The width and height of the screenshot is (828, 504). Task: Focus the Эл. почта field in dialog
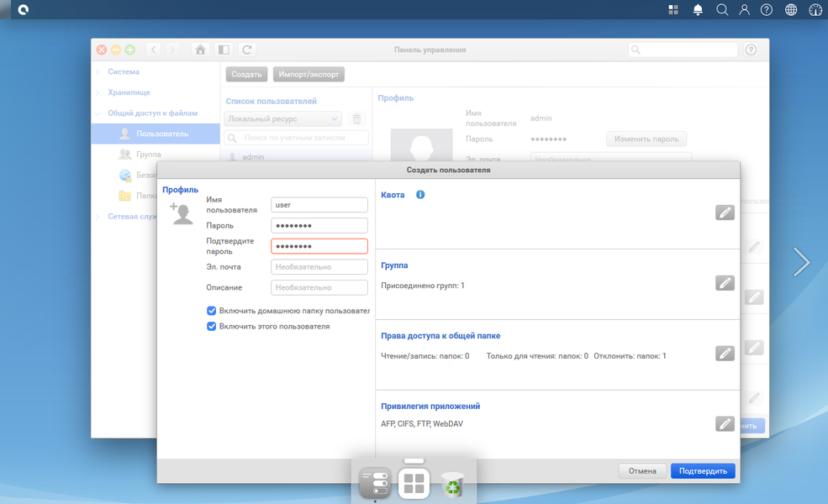(319, 266)
